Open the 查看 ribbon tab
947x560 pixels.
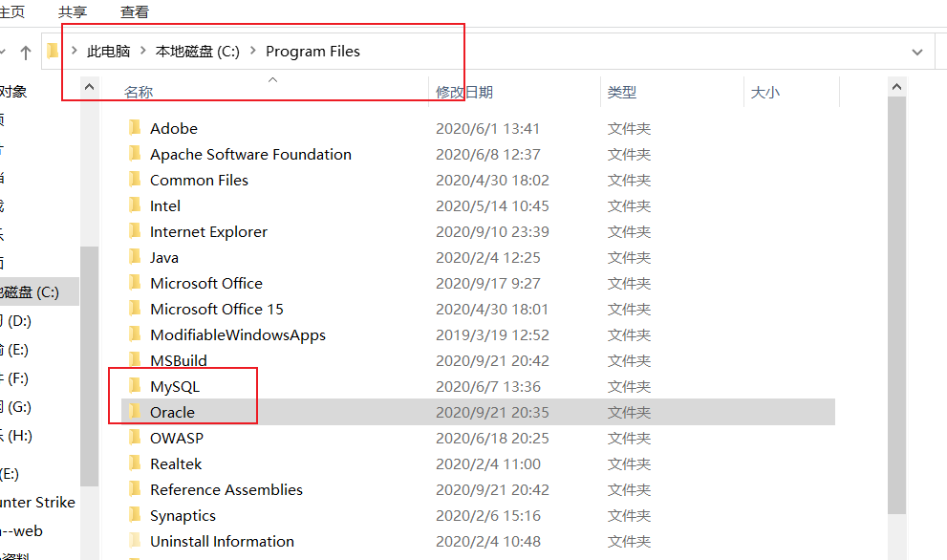tap(134, 12)
